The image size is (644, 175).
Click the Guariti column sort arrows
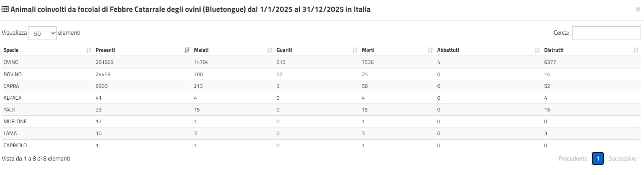pos(355,50)
